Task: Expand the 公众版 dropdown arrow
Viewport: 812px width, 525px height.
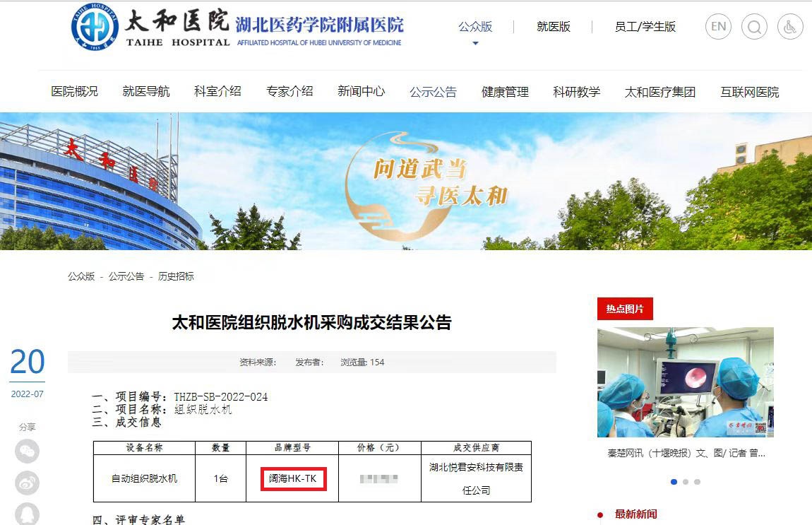Action: pos(475,44)
